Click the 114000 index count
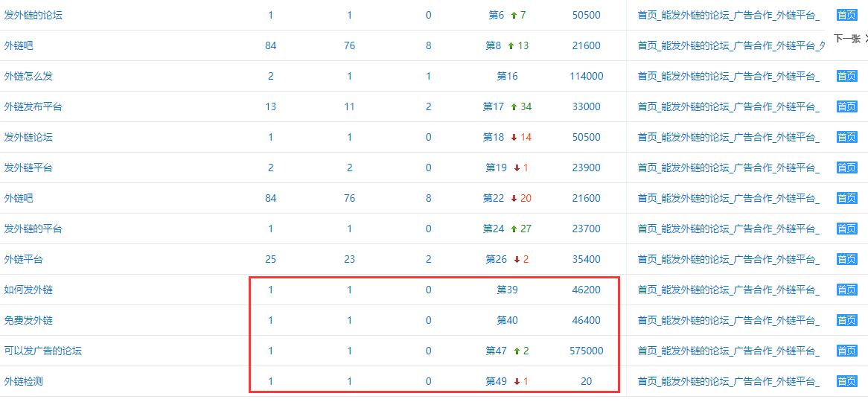This screenshot has height=402, width=868. tap(586, 77)
